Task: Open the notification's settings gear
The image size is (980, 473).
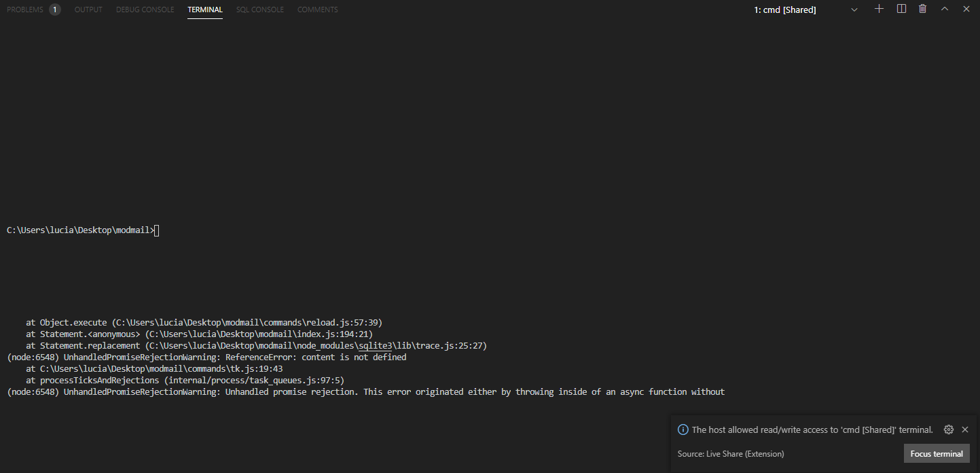Action: click(x=948, y=429)
